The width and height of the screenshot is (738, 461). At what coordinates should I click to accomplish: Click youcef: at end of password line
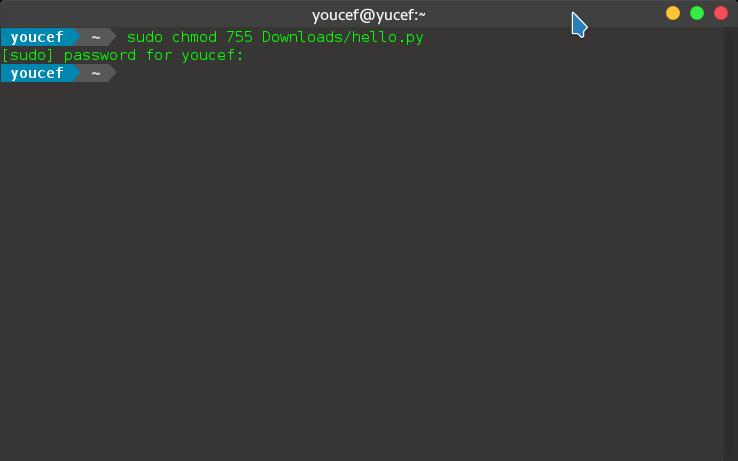coord(212,56)
